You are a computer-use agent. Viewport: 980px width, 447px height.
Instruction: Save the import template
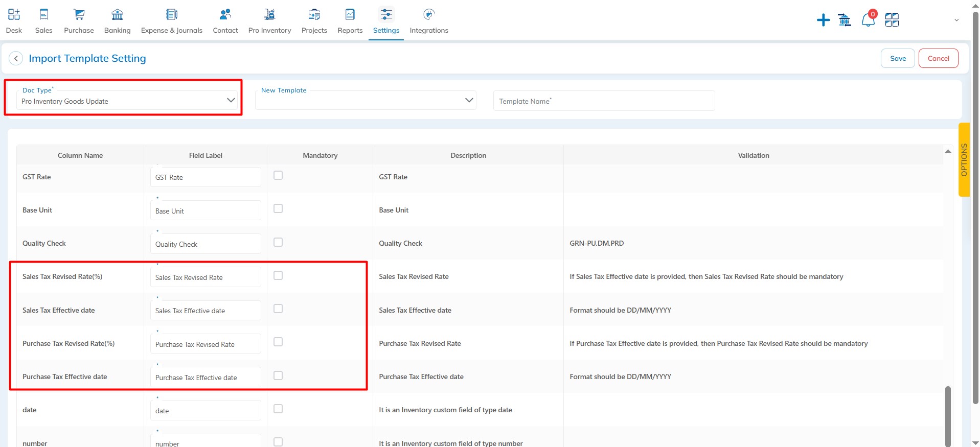pyautogui.click(x=898, y=59)
